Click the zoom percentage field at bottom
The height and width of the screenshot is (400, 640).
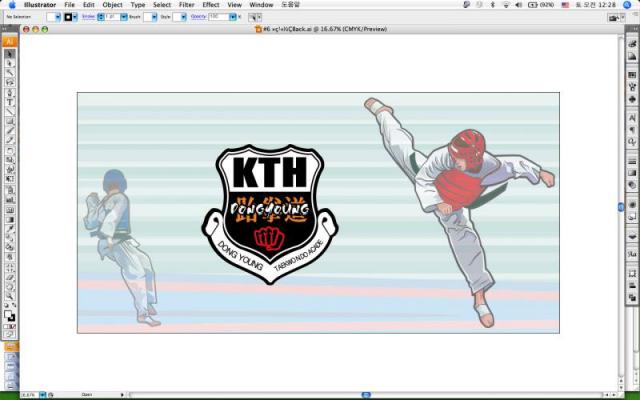[30, 395]
